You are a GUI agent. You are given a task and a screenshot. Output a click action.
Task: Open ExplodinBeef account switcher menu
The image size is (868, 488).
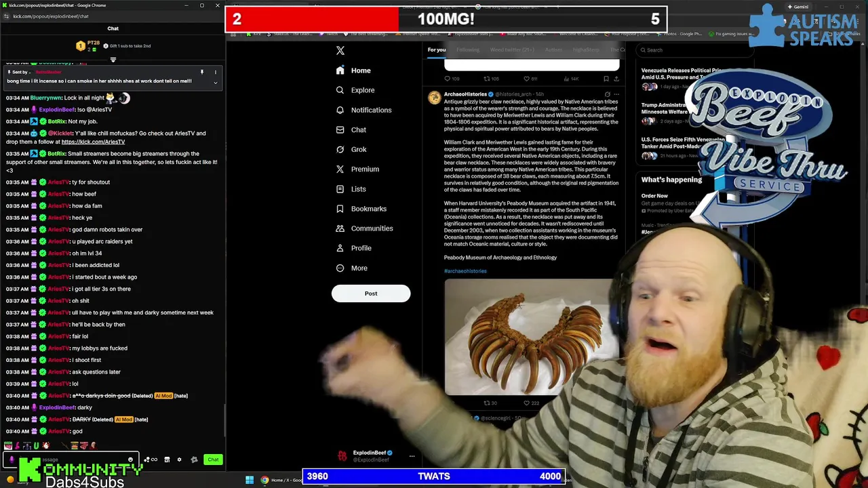pyautogui.click(x=412, y=456)
